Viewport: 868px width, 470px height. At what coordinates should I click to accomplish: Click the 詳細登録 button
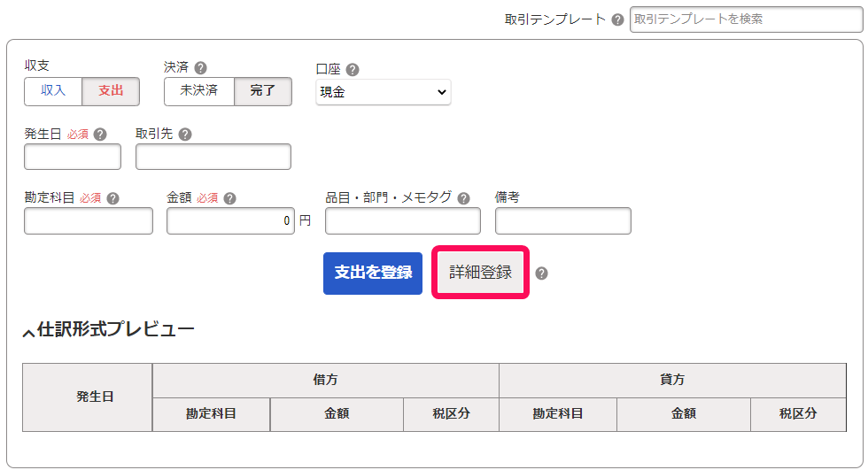coord(480,273)
